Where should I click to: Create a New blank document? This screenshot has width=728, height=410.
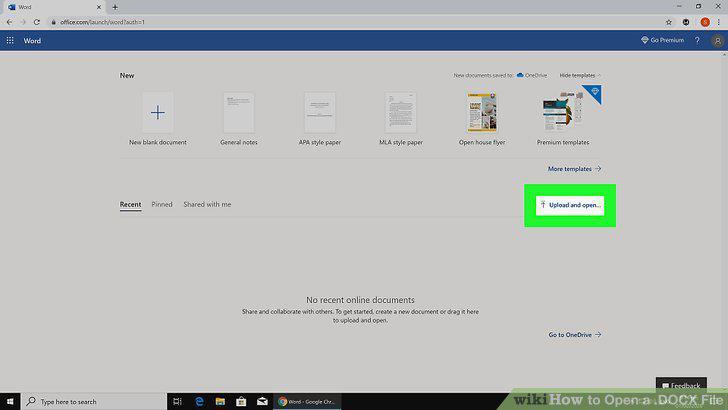coord(158,119)
